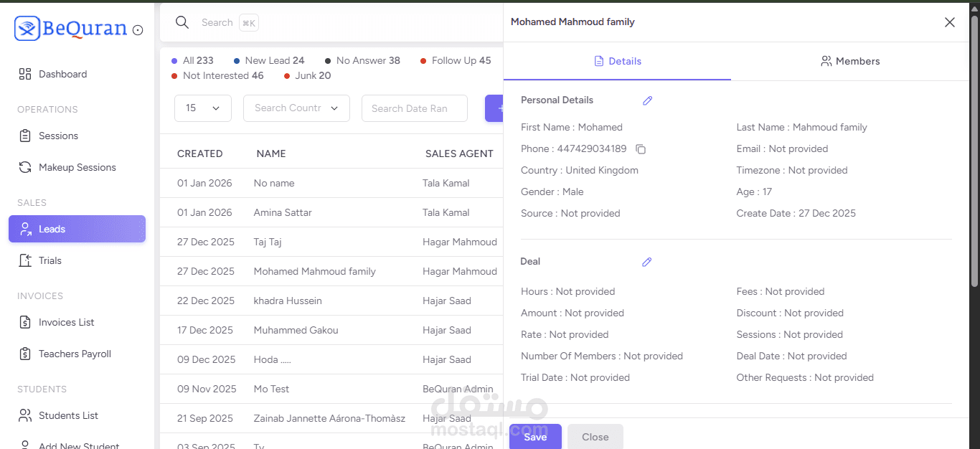Open Dashboard from the sidebar
This screenshot has width=980, height=449.
point(62,74)
